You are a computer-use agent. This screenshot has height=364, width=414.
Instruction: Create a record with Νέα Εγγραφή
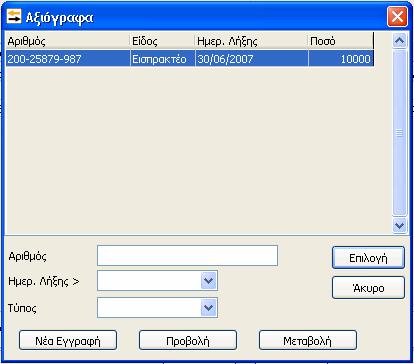click(68, 341)
